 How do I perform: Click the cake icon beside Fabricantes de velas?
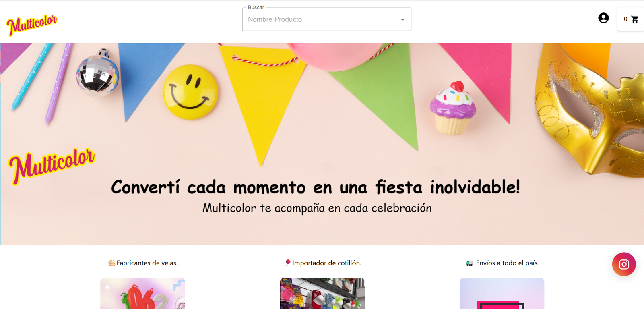(x=111, y=263)
